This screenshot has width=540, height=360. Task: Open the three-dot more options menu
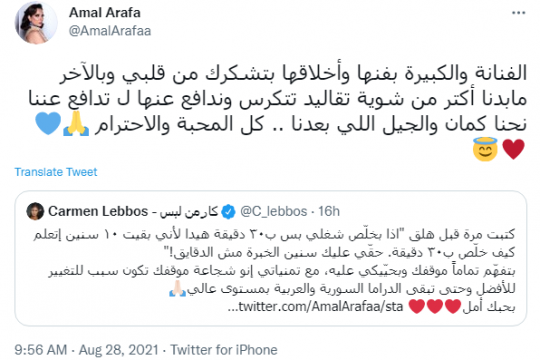(518, 13)
